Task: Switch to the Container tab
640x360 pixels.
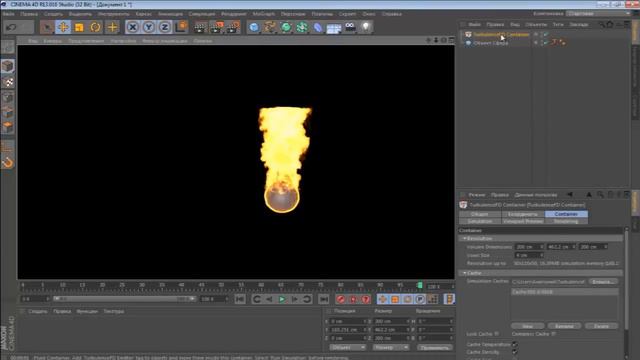Action: pyautogui.click(x=566, y=214)
